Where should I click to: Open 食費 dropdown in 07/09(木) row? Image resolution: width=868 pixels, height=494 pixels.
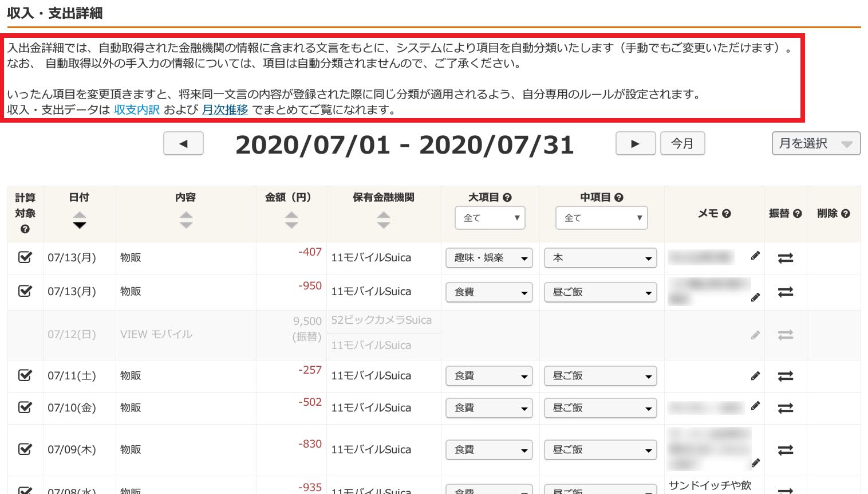point(489,450)
